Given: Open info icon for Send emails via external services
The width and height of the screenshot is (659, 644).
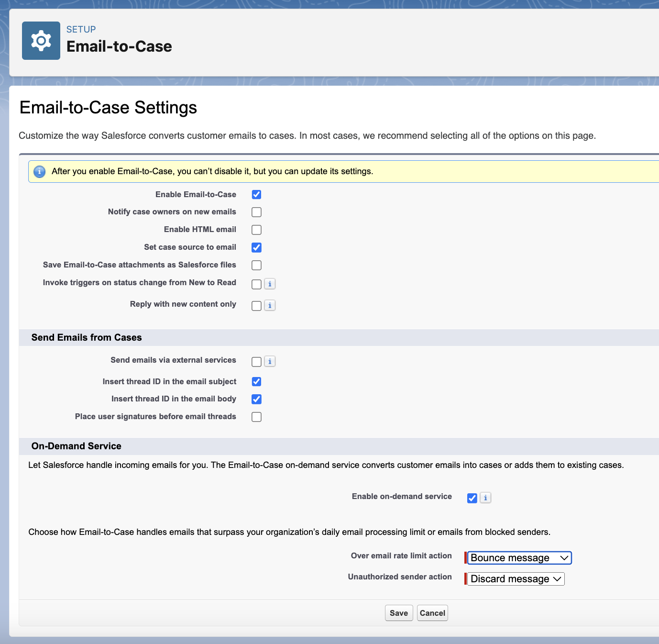Looking at the screenshot, I should click(270, 361).
